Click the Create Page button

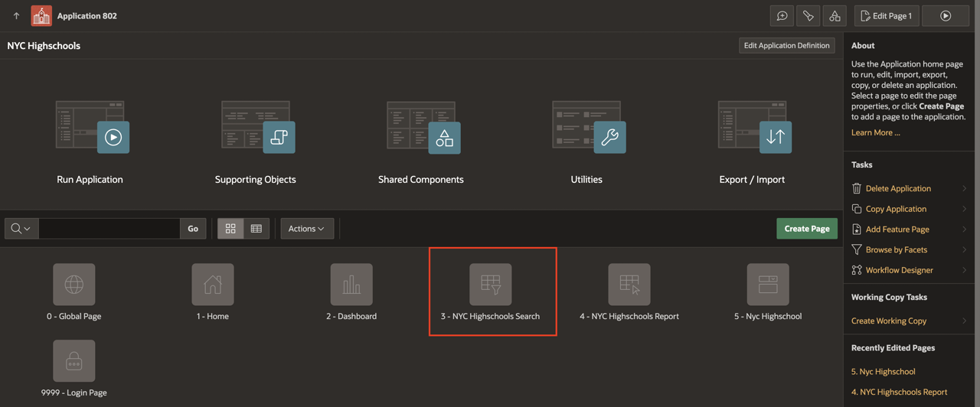coord(806,229)
